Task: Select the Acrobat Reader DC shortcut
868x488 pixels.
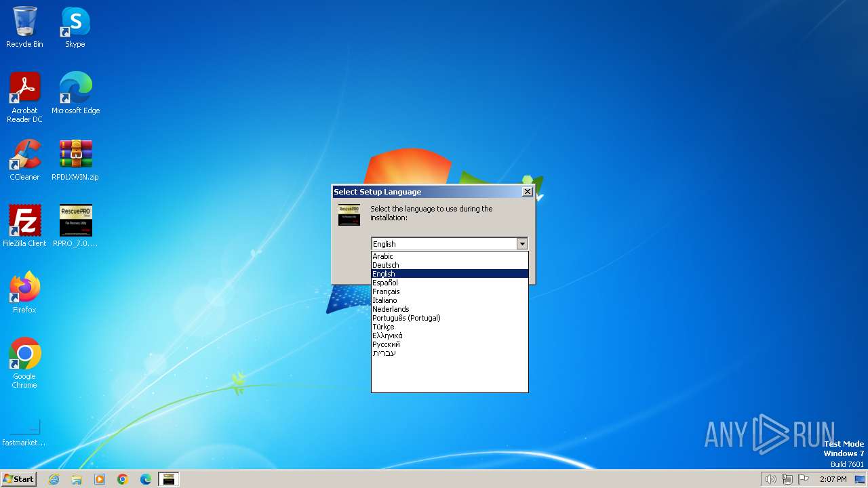Action: pyautogui.click(x=24, y=97)
